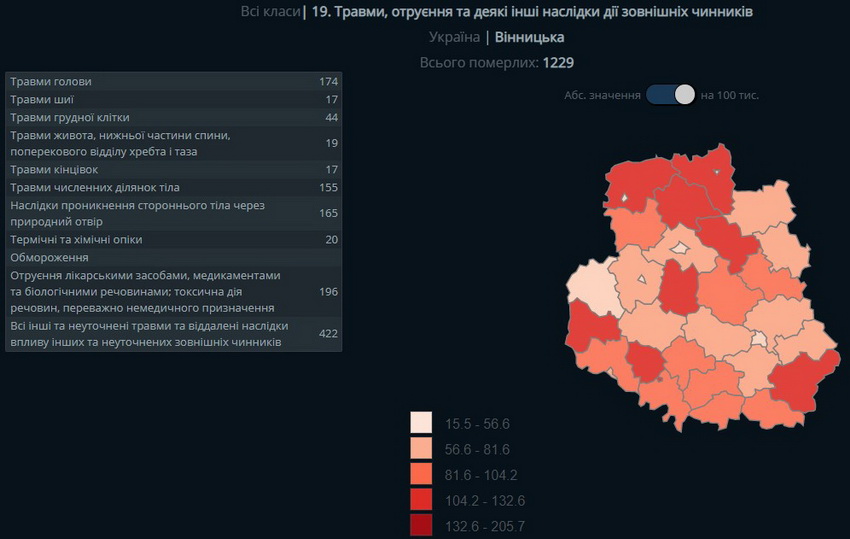Click the 'Україна' breadcrumb link
Viewport: 850px width, 539px height.
[454, 37]
